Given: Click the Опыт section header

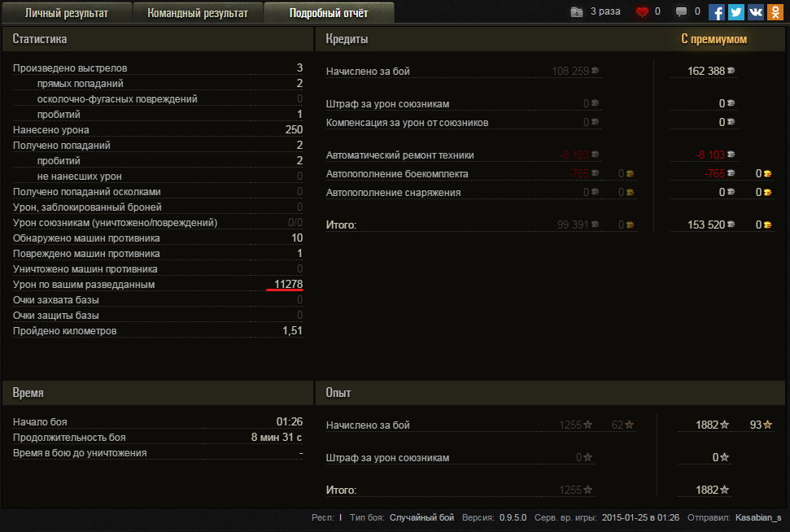Looking at the screenshot, I should pyautogui.click(x=338, y=392).
